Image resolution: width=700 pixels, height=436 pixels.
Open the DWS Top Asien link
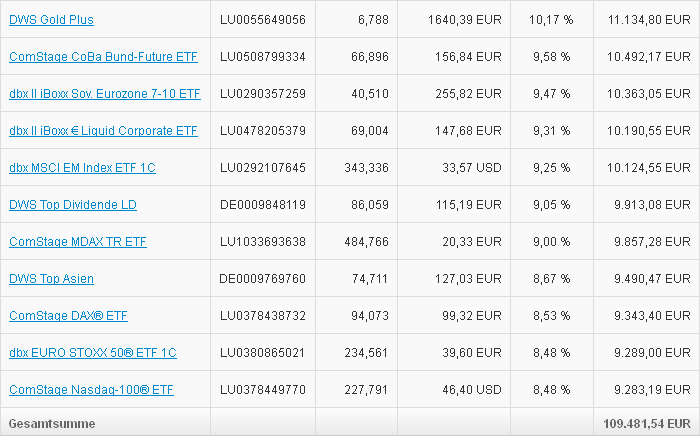click(x=51, y=279)
